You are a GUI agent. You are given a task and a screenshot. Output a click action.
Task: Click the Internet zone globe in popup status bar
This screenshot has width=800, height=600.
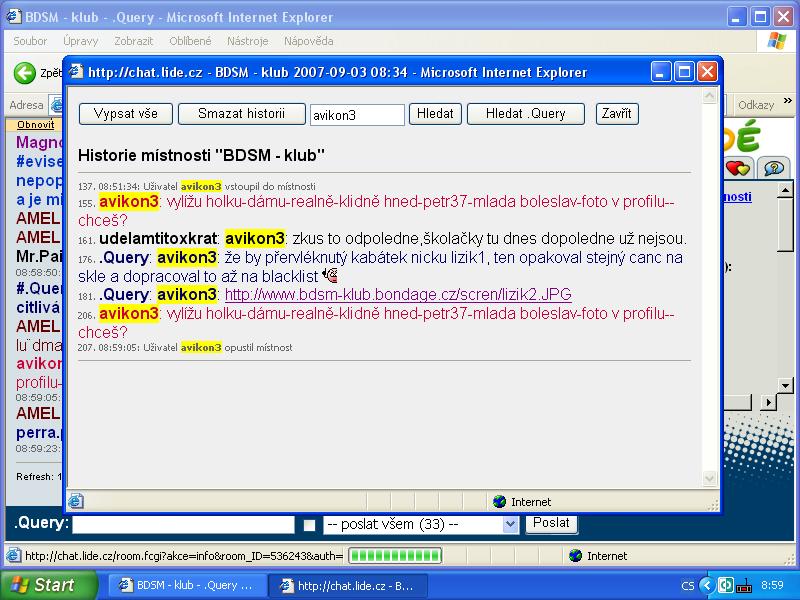499,502
